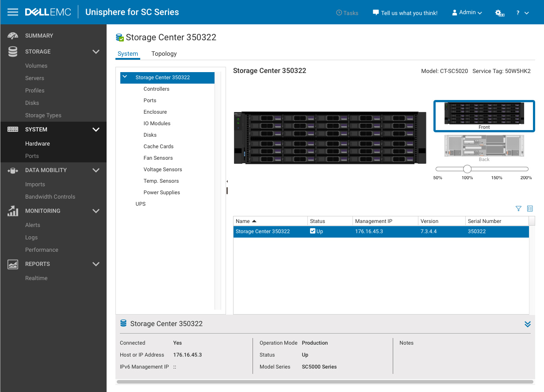Select Fan Sensors in the hardware tree
Screen dimensions: 544x392
(158, 158)
